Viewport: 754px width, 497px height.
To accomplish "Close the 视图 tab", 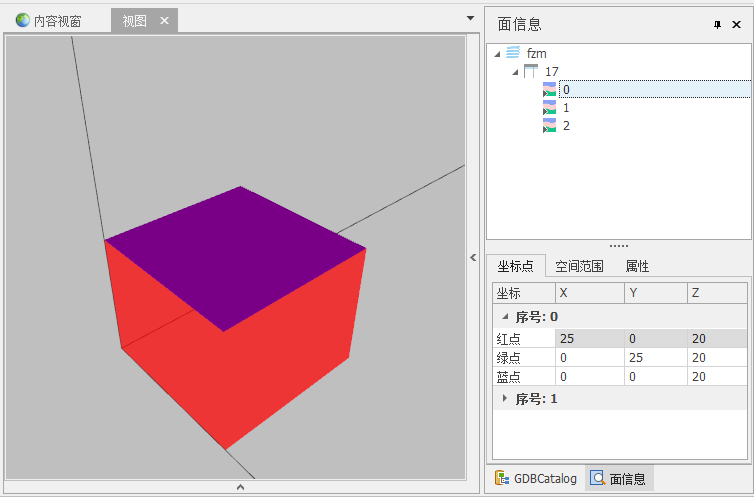I will point(165,21).
